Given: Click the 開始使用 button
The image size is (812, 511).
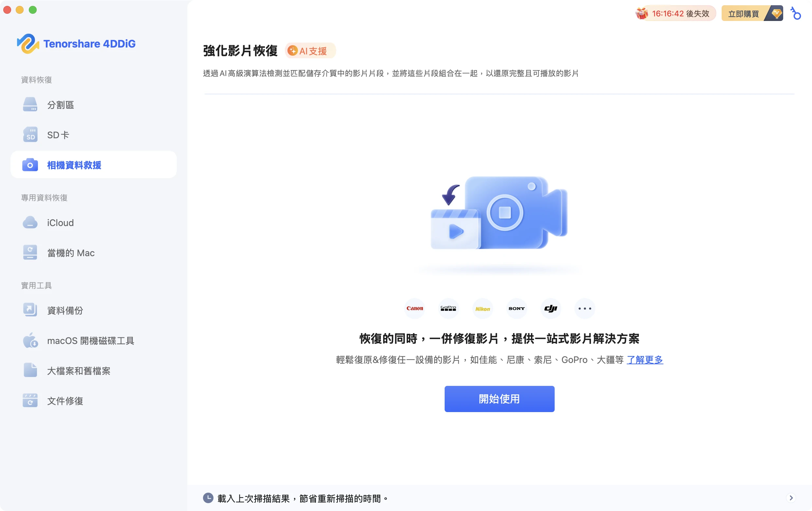Looking at the screenshot, I should point(499,399).
